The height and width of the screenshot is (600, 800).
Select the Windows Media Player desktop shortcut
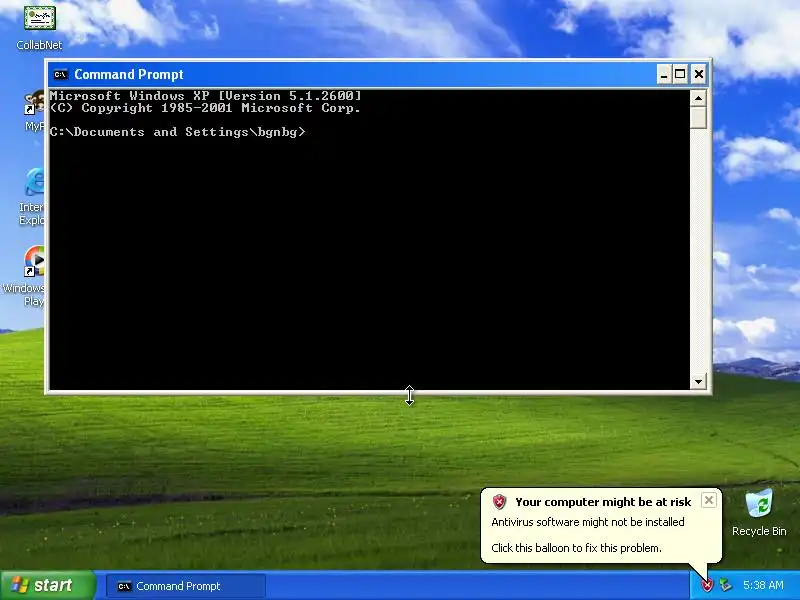click(24, 276)
